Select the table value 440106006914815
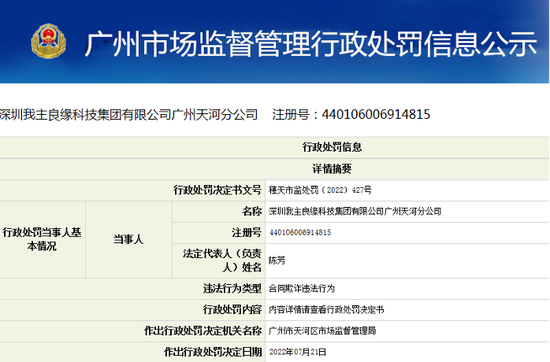The height and width of the screenshot is (362, 550). tap(300, 232)
